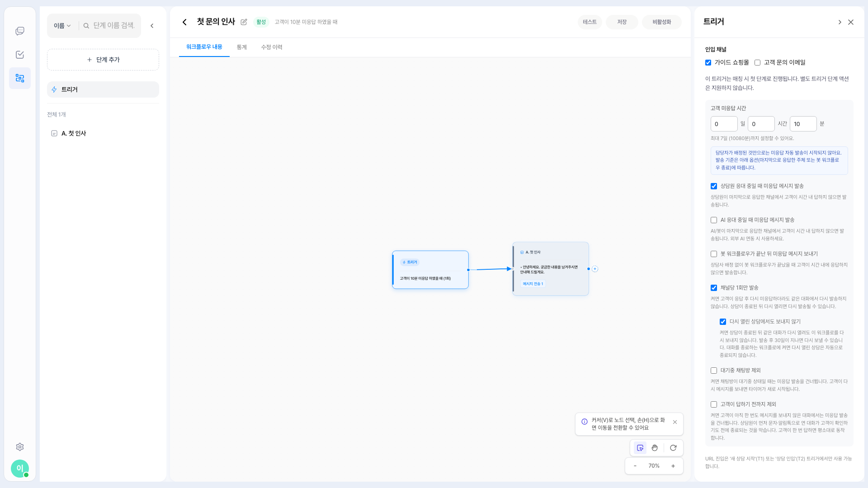Add a step after A. 첫 인사 node
This screenshot has width=868, height=488.
pyautogui.click(x=595, y=269)
